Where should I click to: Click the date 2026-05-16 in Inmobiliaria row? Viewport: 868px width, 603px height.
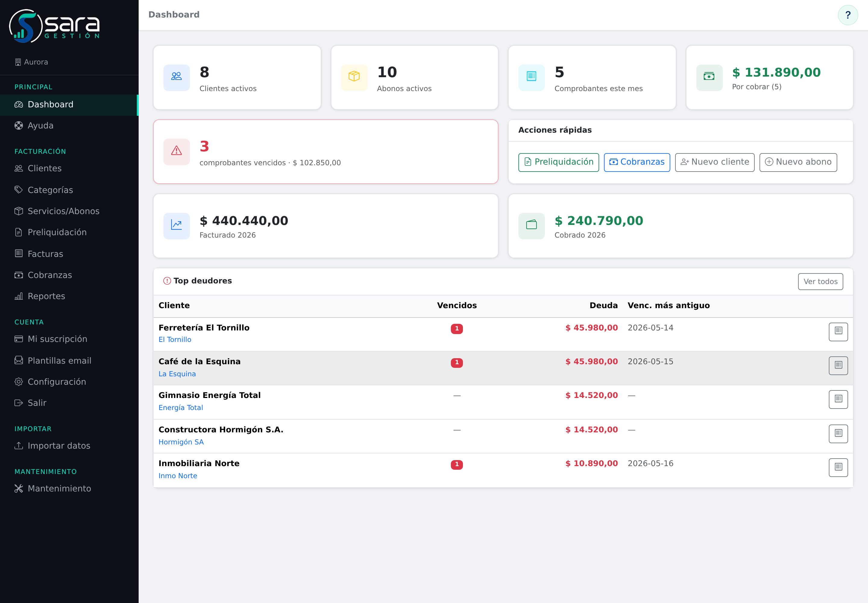(x=650, y=464)
